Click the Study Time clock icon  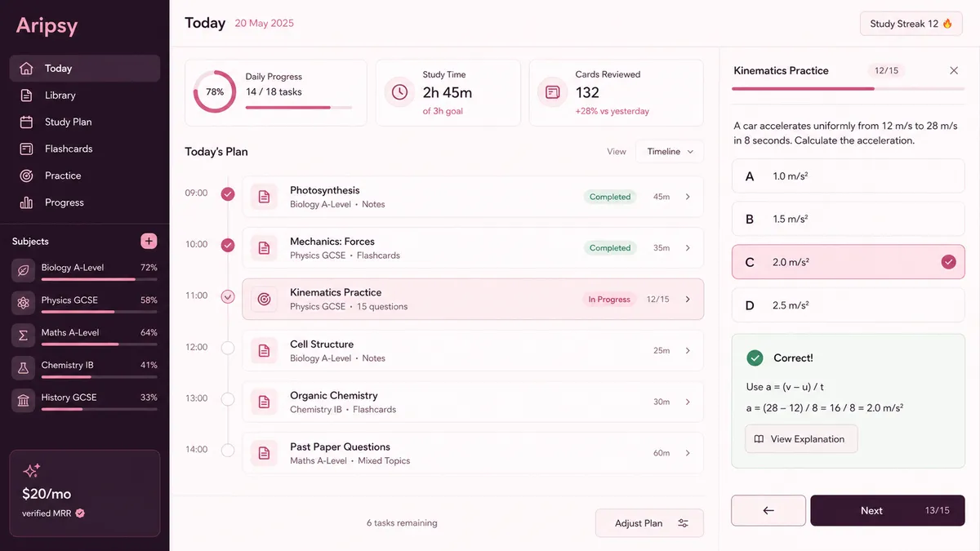click(x=399, y=92)
